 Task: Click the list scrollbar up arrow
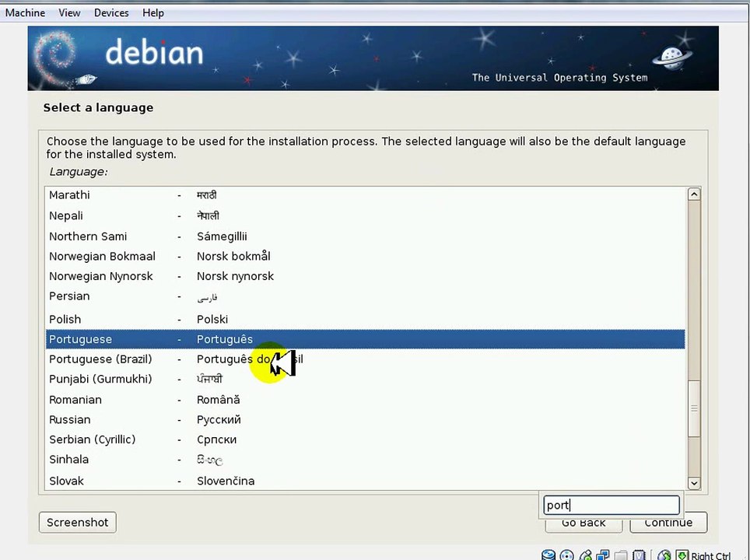click(x=694, y=194)
